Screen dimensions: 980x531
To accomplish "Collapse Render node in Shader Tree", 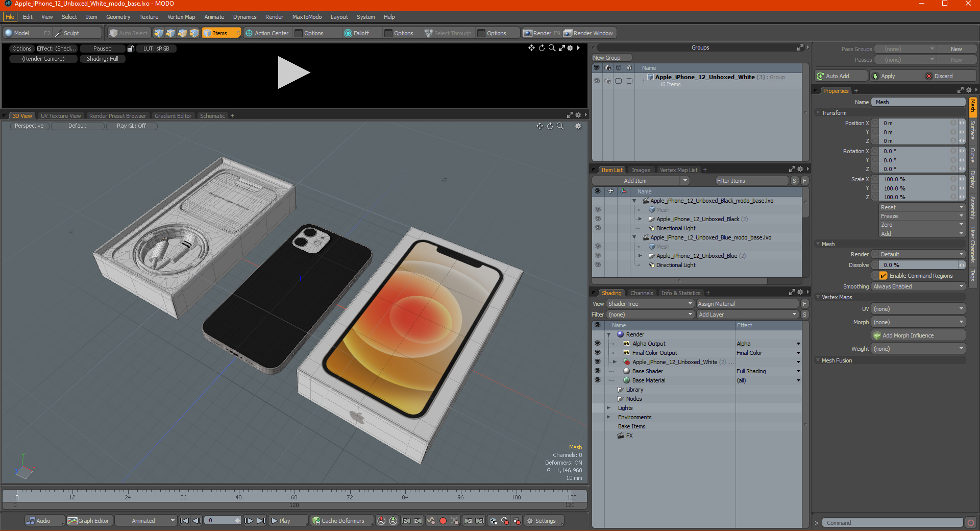I will pos(608,334).
